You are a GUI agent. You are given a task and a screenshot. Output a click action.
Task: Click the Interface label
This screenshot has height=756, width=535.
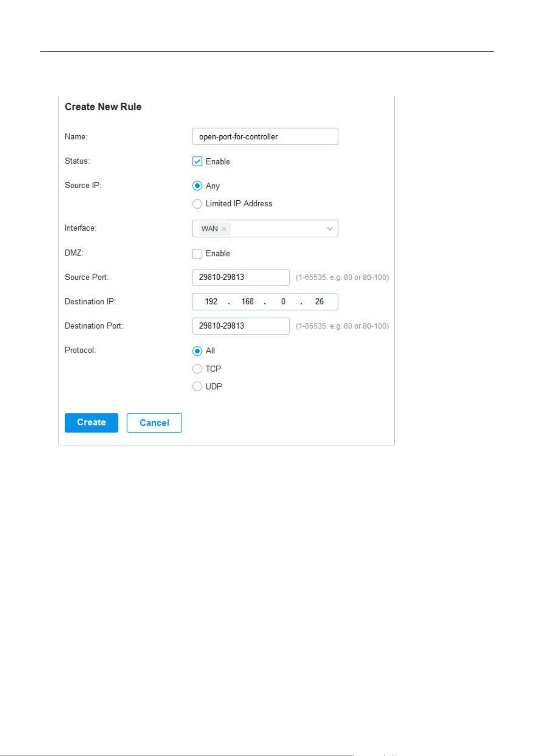[81, 228]
